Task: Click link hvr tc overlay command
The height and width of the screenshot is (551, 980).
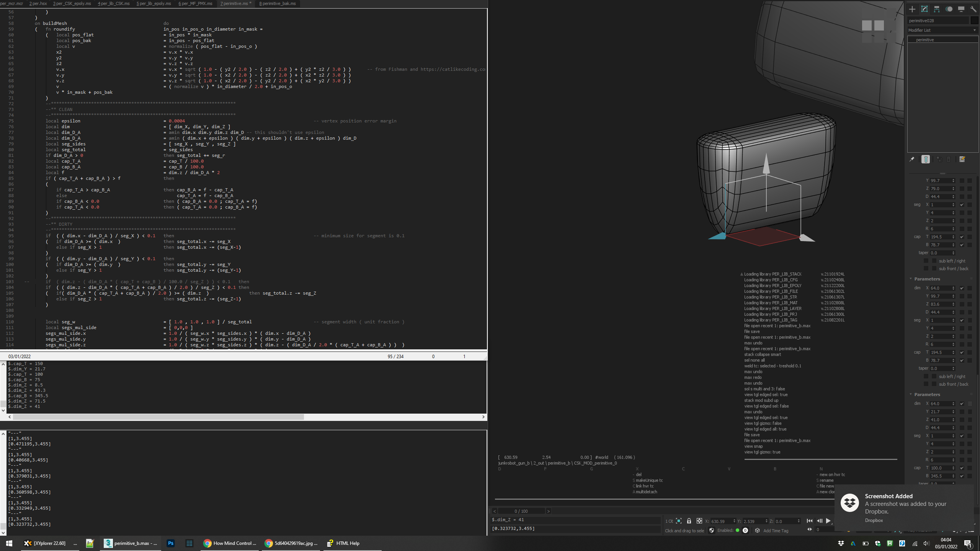Action: click(x=645, y=486)
